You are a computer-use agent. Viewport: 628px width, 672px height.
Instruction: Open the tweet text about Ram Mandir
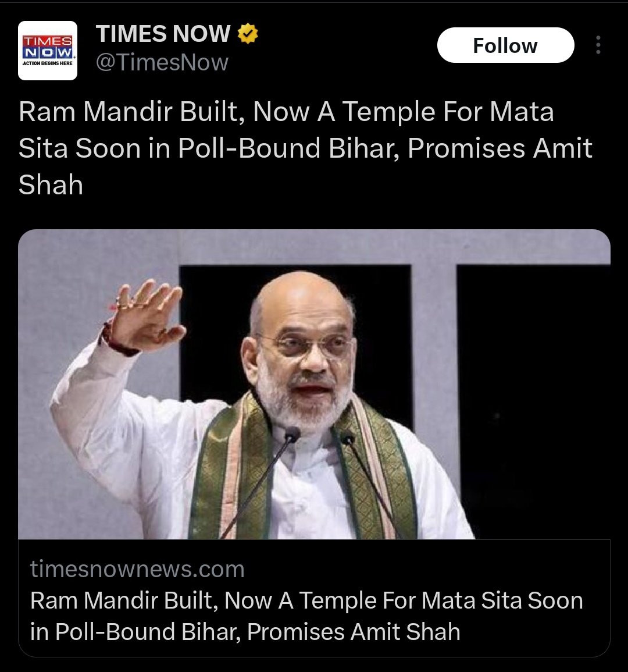pyautogui.click(x=305, y=148)
